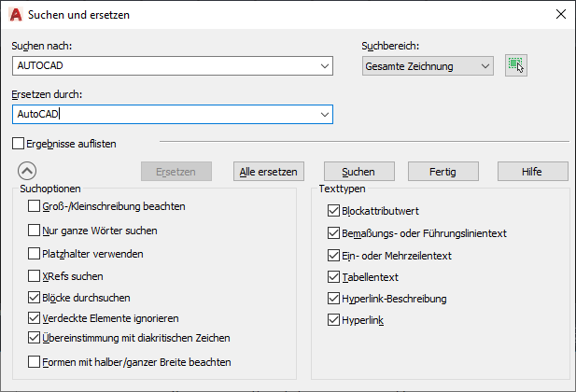Open the Ersetzen durch dropdown list
The height and width of the screenshot is (392, 576).
325,114
